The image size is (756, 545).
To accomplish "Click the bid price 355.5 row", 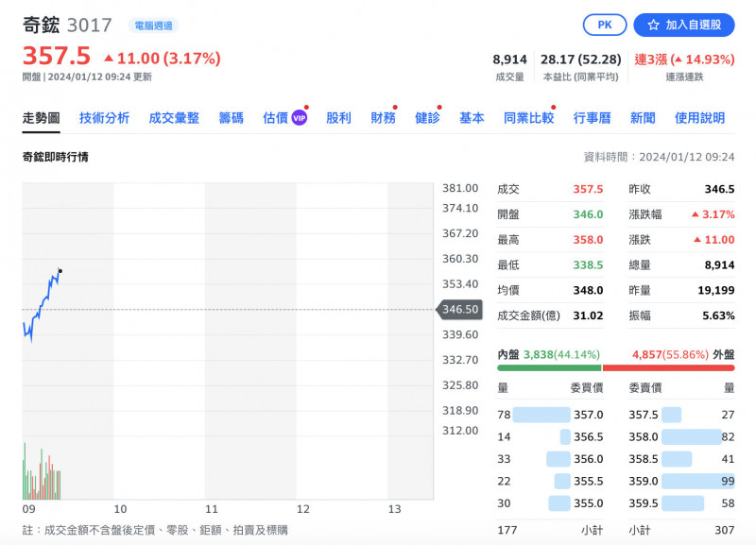I will pos(550,482).
